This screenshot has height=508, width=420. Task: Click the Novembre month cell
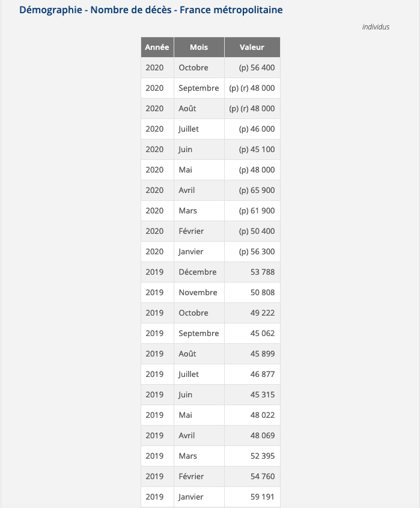coord(198,293)
